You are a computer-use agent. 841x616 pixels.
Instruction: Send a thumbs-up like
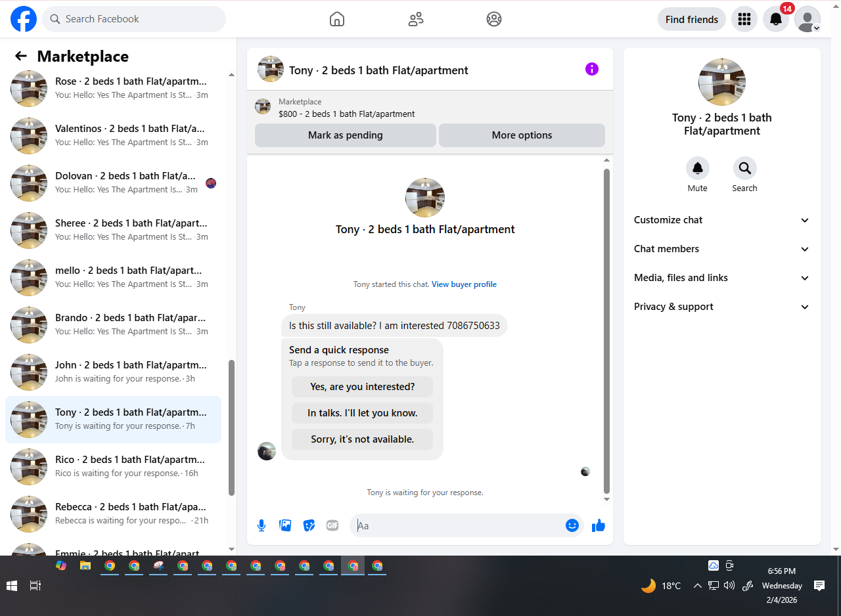click(598, 525)
